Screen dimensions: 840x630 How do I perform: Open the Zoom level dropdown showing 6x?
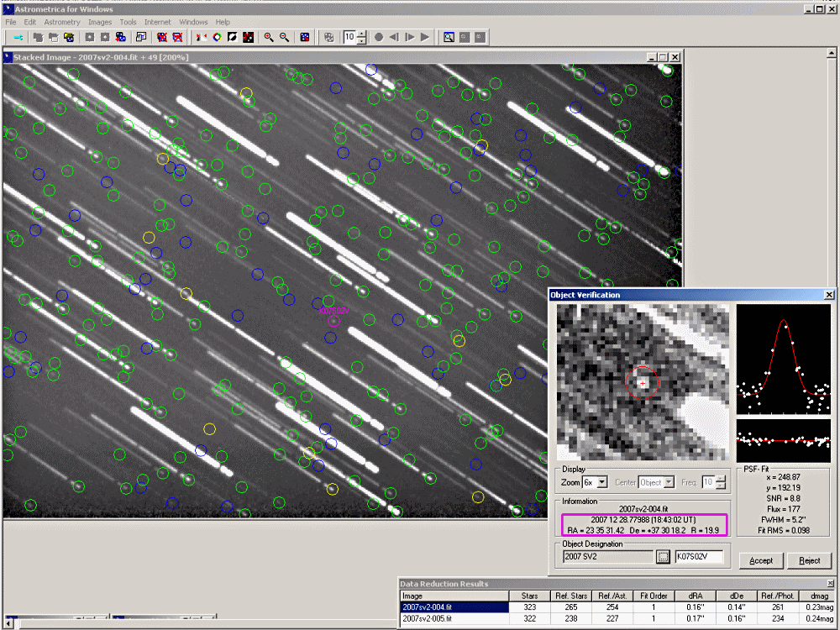click(x=601, y=482)
